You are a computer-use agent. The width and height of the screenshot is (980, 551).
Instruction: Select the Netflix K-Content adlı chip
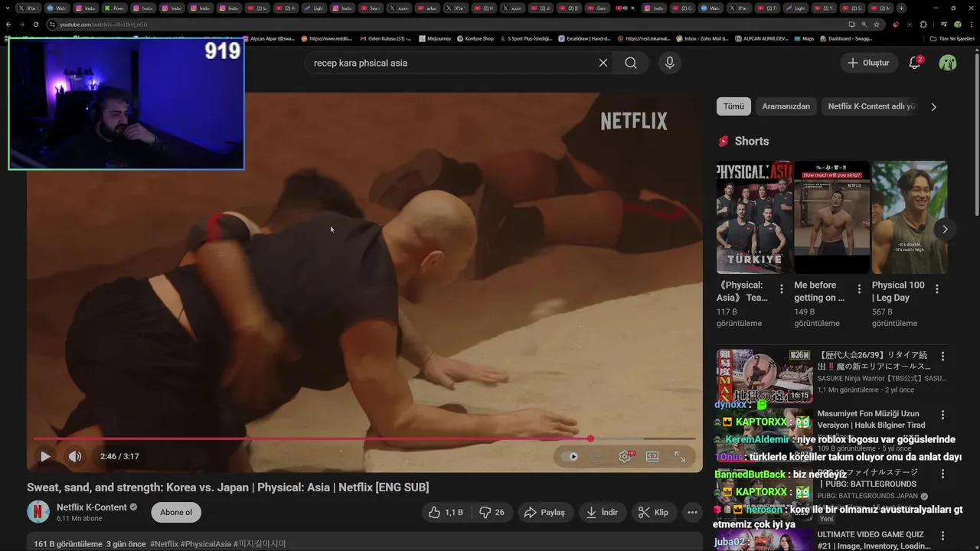(x=872, y=106)
